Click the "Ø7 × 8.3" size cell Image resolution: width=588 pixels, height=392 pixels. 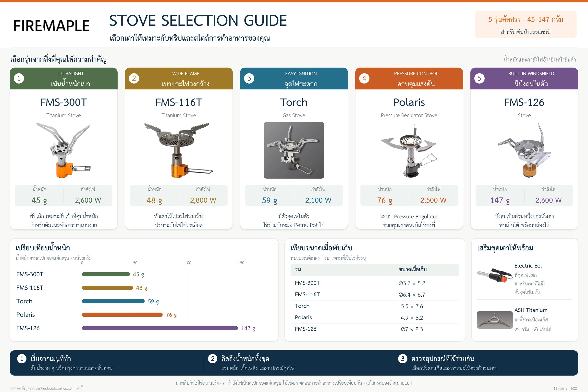point(412,329)
